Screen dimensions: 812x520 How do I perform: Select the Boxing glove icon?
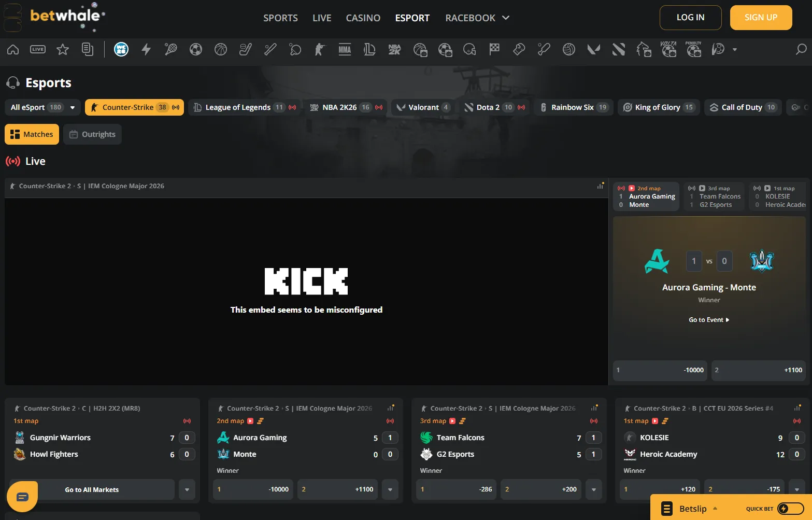(519, 49)
